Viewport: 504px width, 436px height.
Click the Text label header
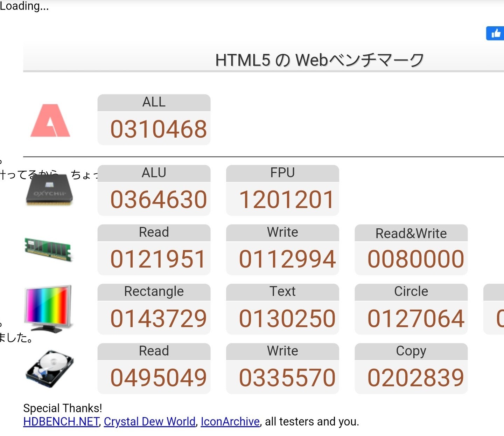[282, 292]
